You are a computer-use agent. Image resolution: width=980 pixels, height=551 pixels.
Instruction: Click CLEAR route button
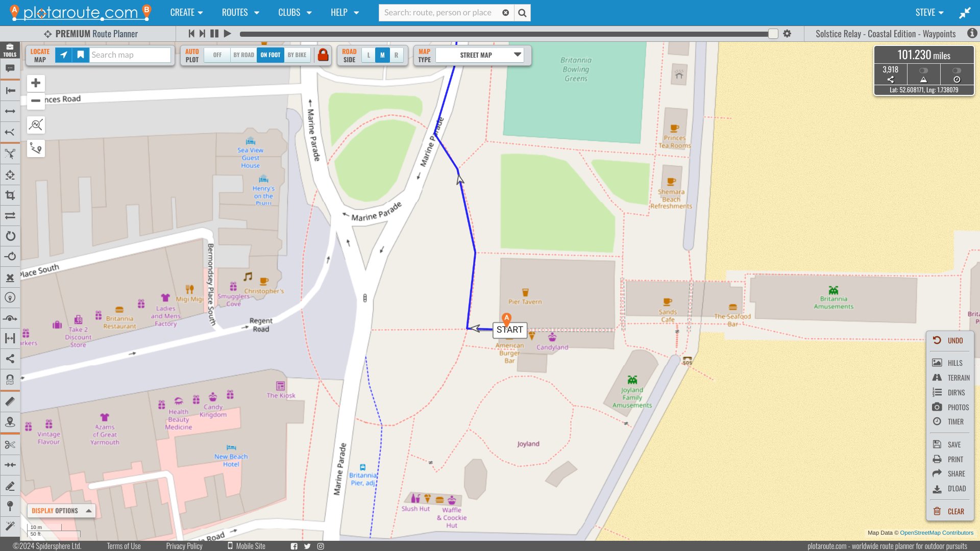coord(949,511)
